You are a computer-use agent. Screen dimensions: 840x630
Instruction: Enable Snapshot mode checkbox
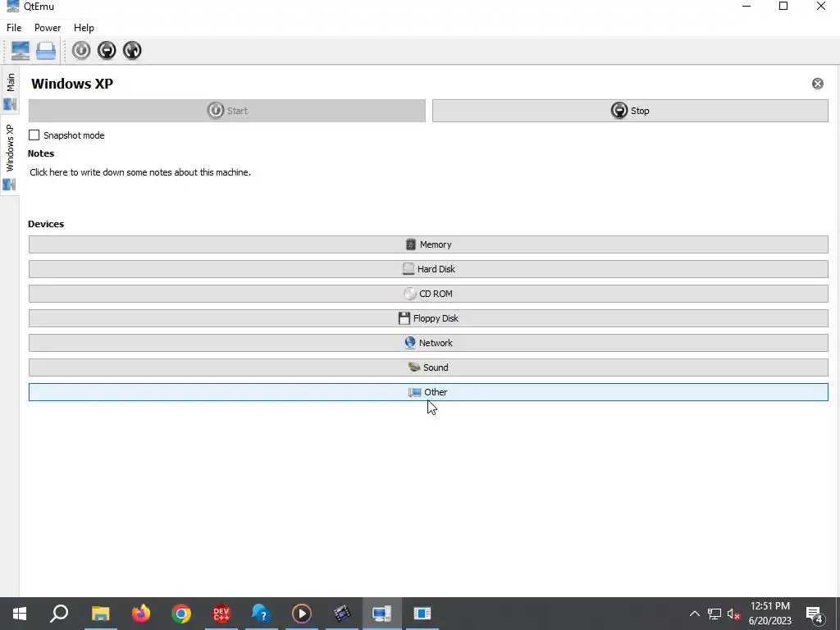click(x=34, y=135)
